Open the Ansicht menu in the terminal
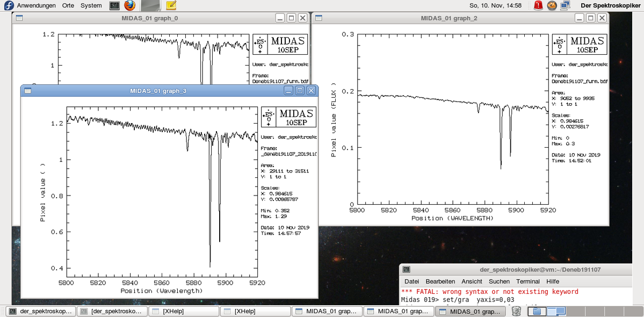This screenshot has height=317, width=644. click(471, 281)
